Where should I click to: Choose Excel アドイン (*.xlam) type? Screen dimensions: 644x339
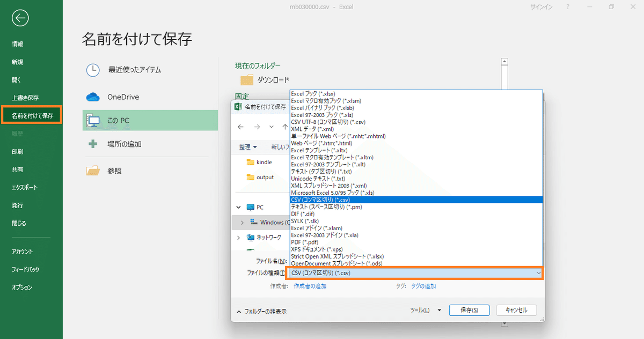click(x=416, y=228)
